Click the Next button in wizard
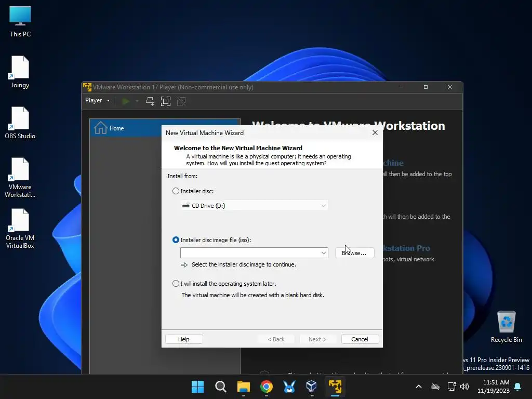The height and width of the screenshot is (399, 532). pos(317,339)
